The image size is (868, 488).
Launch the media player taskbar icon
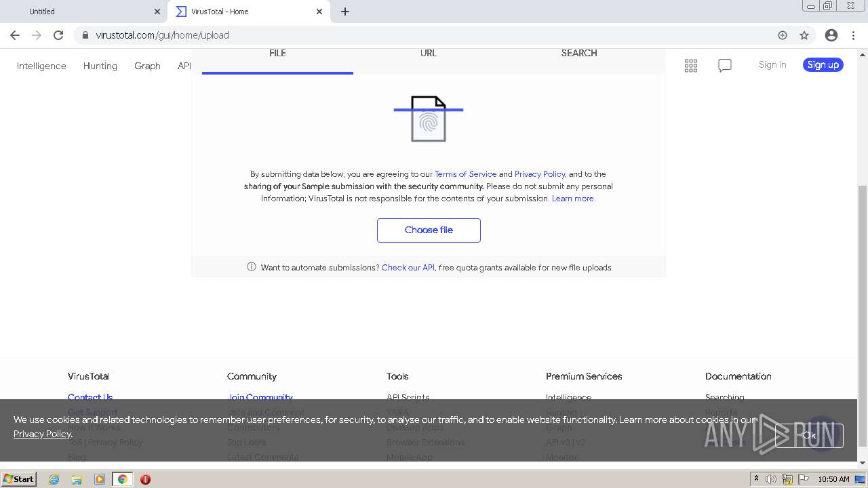point(100,479)
